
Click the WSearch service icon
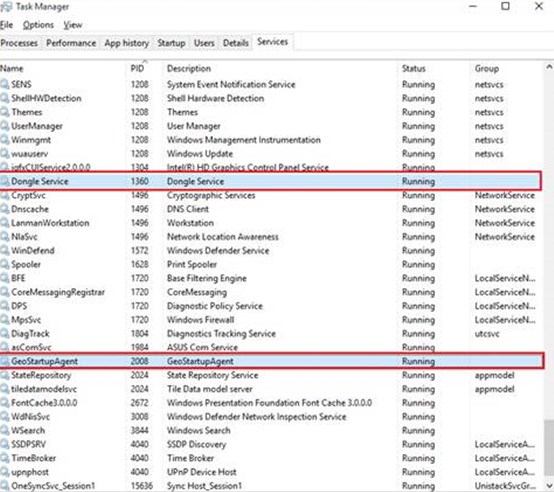[x=5, y=430]
